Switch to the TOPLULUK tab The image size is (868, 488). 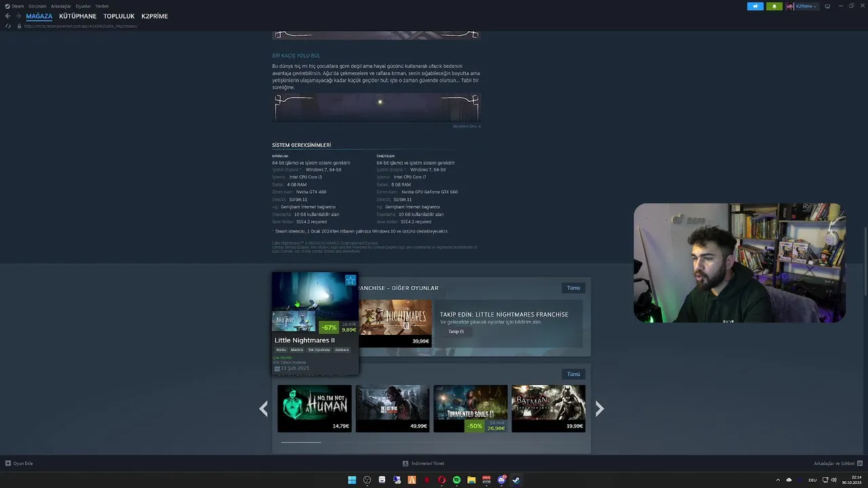(x=119, y=16)
